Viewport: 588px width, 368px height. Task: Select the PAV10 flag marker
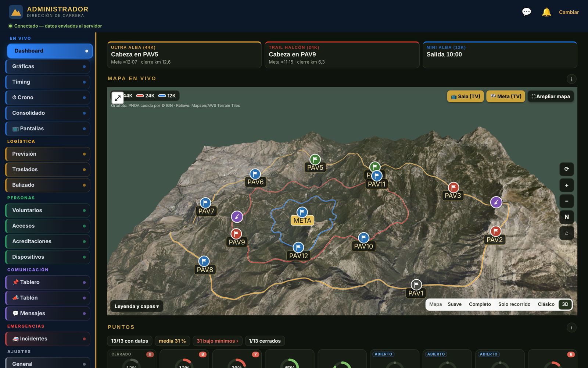pyautogui.click(x=363, y=238)
